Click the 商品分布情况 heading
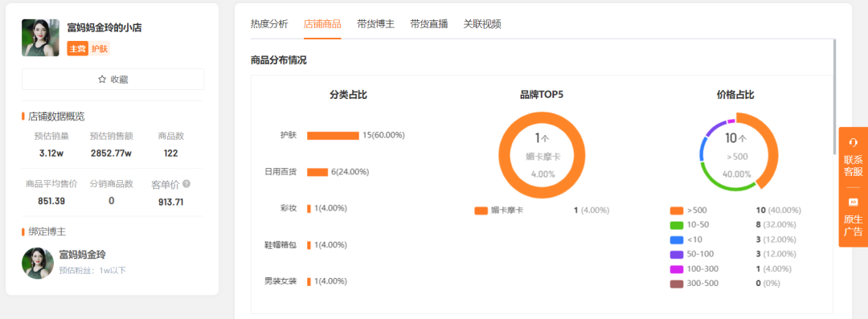868x319 pixels. 278,60
